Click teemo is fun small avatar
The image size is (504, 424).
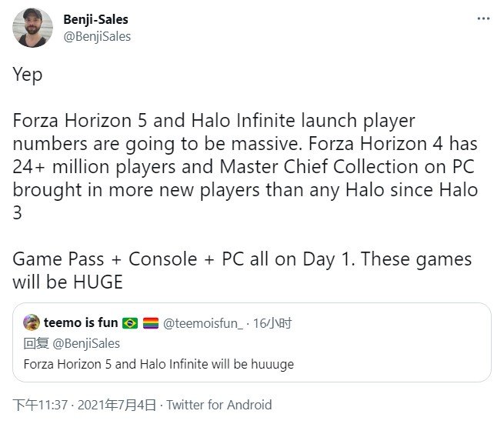point(32,322)
